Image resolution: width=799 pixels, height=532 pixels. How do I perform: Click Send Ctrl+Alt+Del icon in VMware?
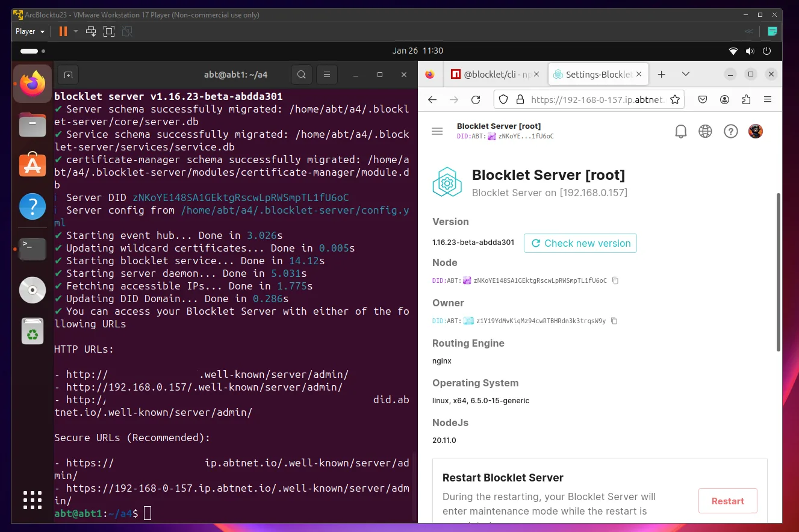tap(91, 31)
